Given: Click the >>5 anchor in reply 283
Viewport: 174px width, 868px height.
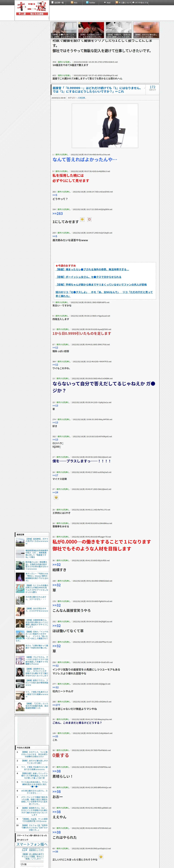Looking at the screenshot, I should tap(55, 195).
